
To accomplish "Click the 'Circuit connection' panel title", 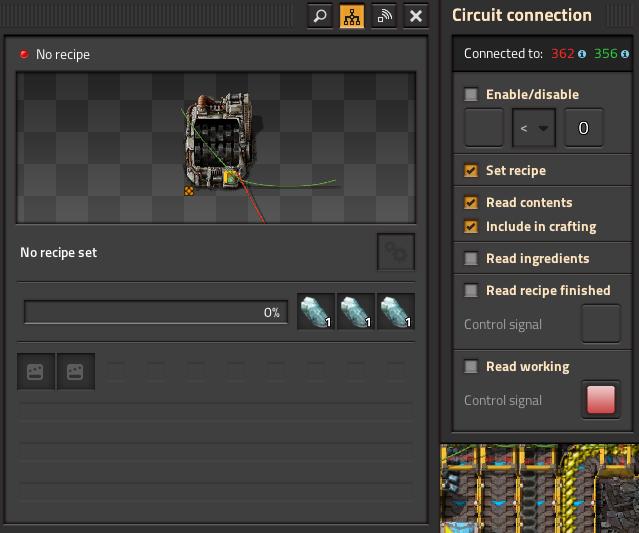I will pyautogui.click(x=522, y=15).
